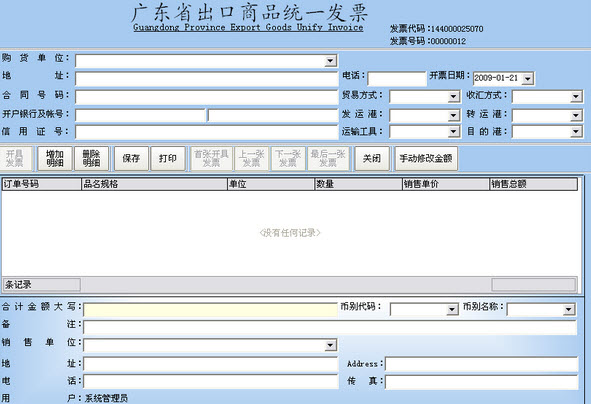
Task: Focus the buyer 地址 input field
Action: pyautogui.click(x=207, y=79)
